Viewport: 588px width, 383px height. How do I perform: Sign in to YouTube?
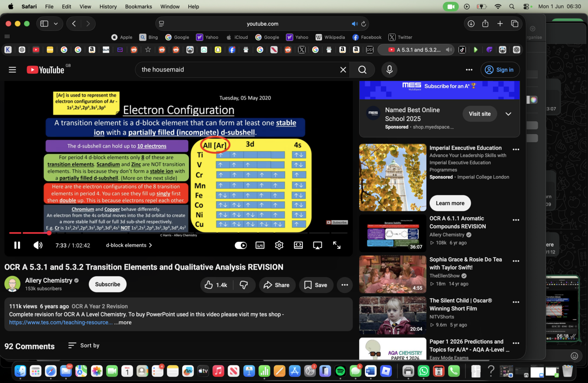pos(500,70)
